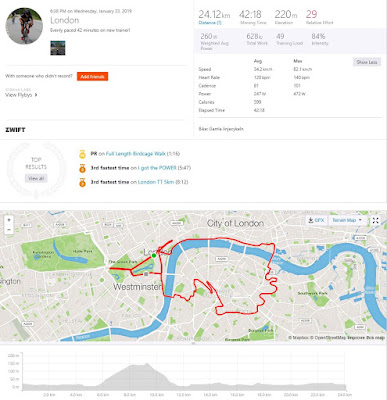Expand View Flybys chevron
387x400 pixels.
coord(36,95)
